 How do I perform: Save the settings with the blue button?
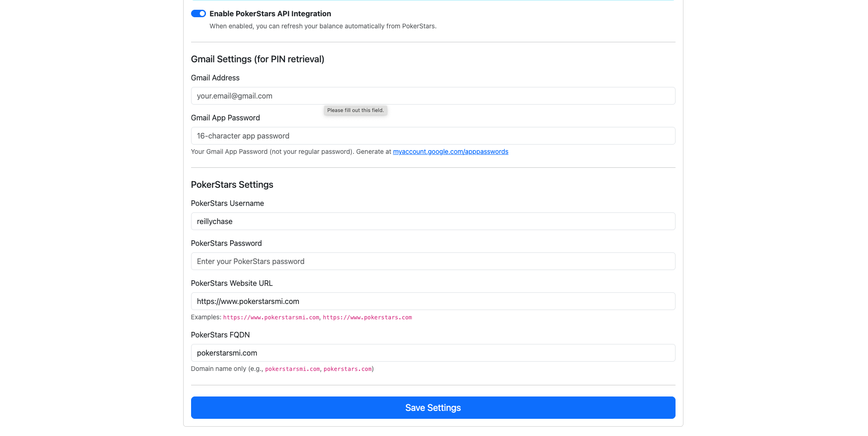point(433,408)
